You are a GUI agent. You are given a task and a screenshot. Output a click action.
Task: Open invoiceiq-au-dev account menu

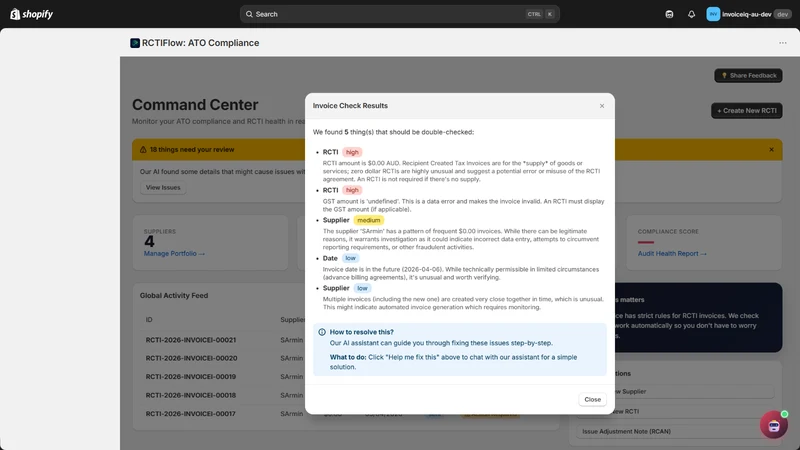pos(748,14)
